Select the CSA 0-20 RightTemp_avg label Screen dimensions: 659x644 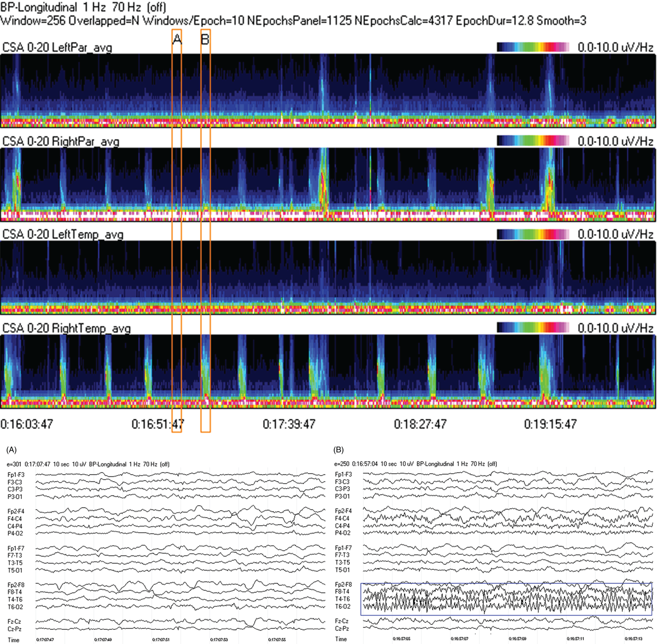coord(66,328)
